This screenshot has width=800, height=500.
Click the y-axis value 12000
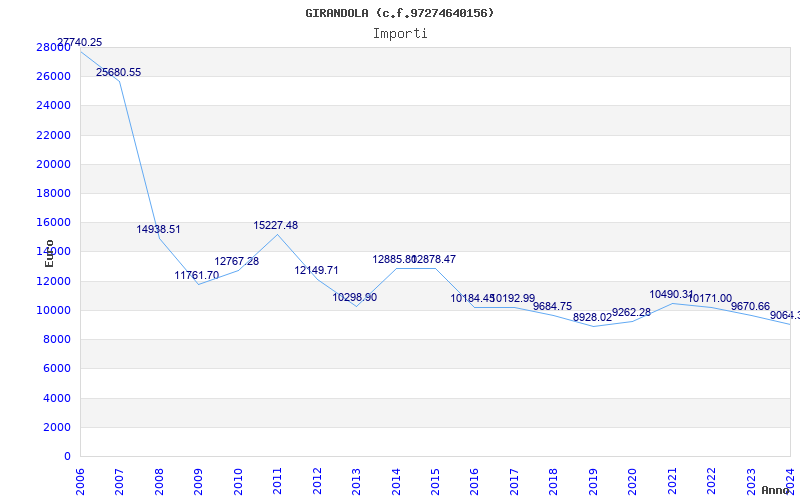coord(53,281)
